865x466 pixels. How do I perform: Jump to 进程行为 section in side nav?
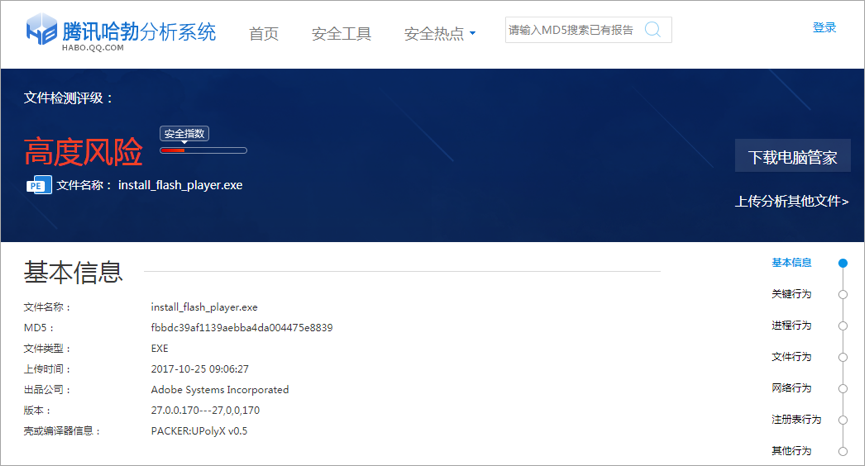coord(792,325)
